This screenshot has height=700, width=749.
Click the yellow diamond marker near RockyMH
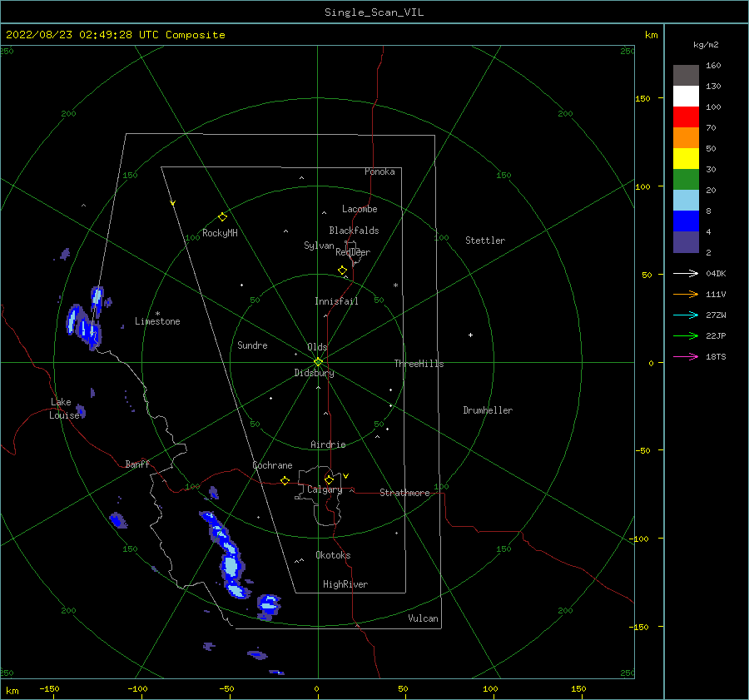point(222,217)
